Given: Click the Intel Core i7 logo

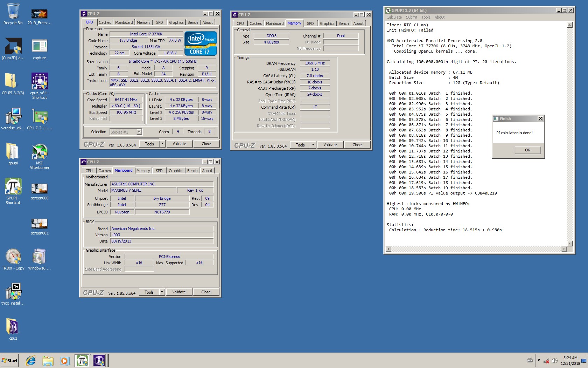Looking at the screenshot, I should pyautogui.click(x=201, y=43).
